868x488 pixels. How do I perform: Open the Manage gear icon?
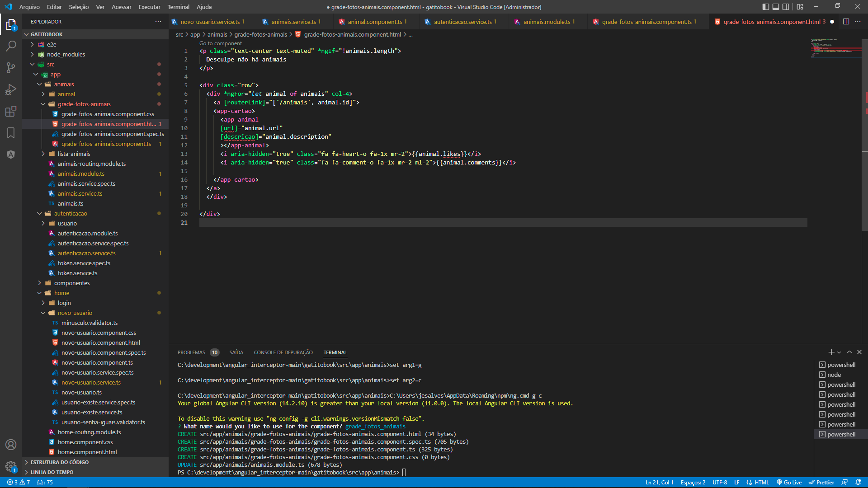point(11,466)
